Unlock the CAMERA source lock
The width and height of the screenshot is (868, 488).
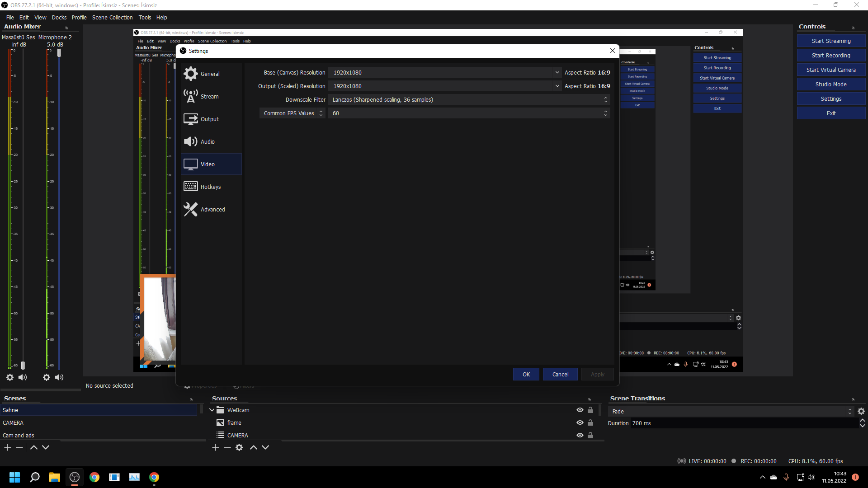(590, 435)
